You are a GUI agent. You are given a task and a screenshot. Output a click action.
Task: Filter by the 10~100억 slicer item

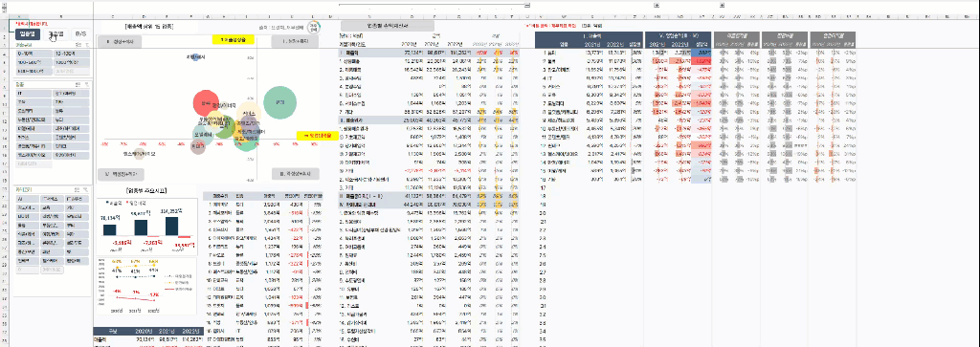(72, 54)
